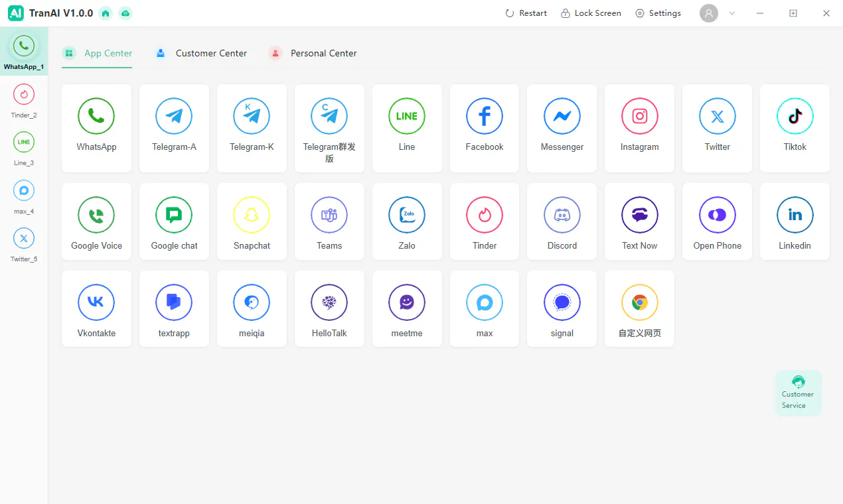Image resolution: width=843 pixels, height=504 pixels.
Task: Open the Twitter app card
Action: coord(718,128)
